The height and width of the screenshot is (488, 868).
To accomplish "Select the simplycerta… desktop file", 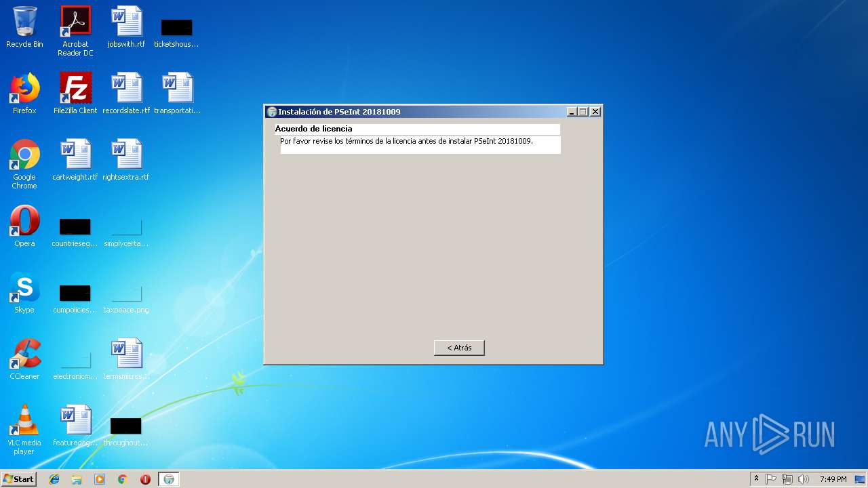I will pos(126,232).
